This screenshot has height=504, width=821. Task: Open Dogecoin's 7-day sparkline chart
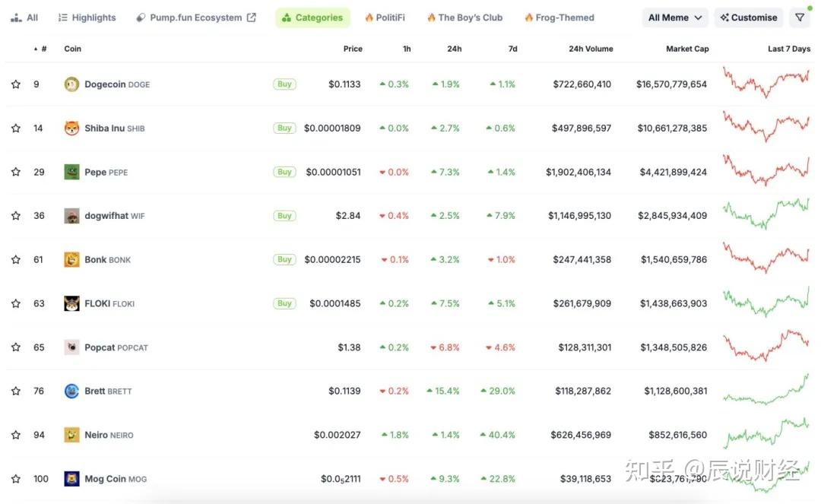766,82
